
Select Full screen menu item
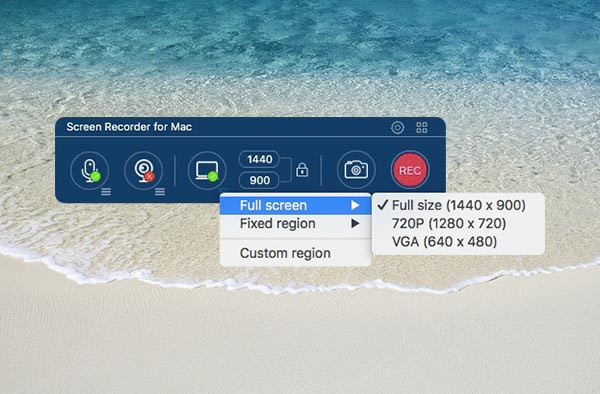coord(295,205)
